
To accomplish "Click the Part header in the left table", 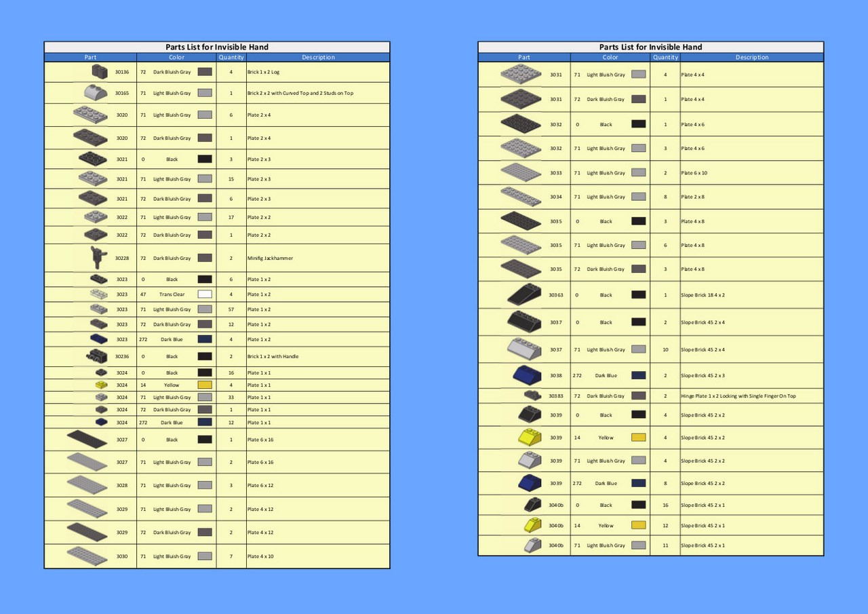I will click(90, 57).
